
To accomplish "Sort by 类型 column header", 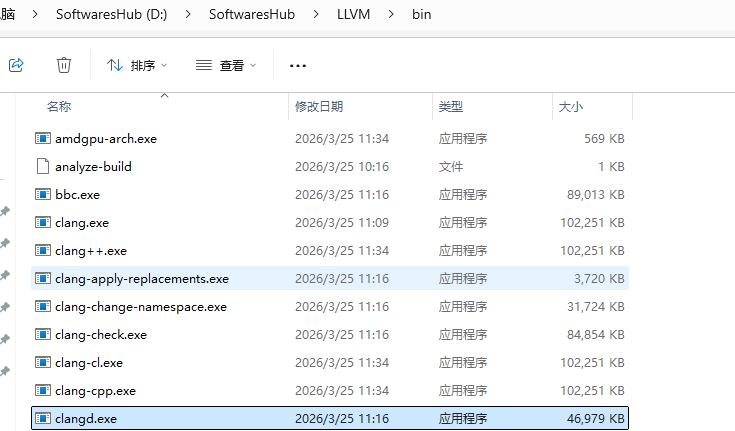I will point(451,106).
